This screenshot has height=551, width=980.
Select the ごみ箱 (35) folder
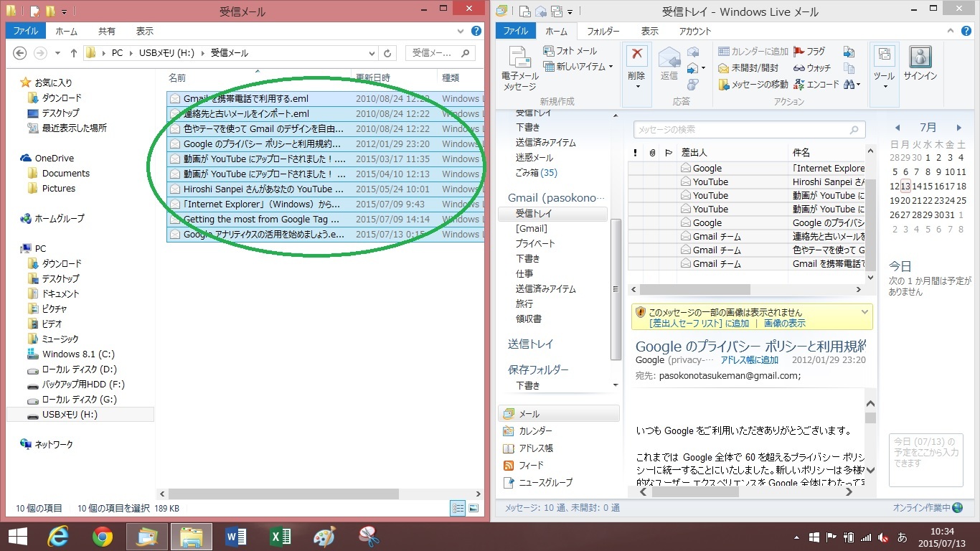[x=536, y=173]
